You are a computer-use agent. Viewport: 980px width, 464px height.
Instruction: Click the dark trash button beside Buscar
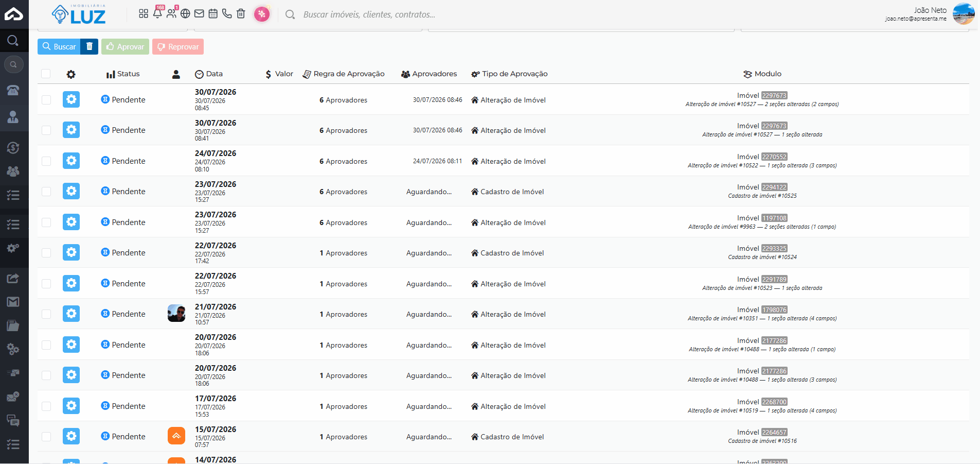90,46
